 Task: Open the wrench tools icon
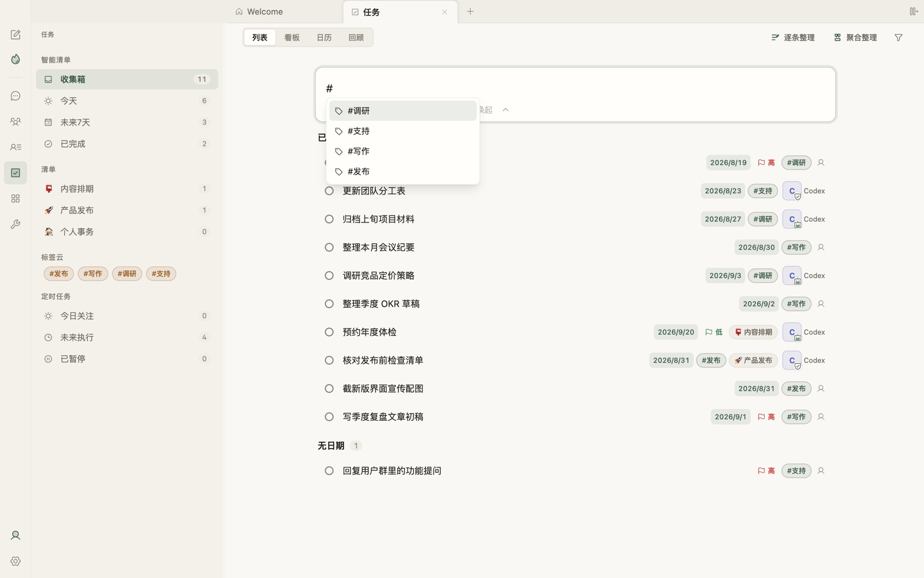(16, 224)
